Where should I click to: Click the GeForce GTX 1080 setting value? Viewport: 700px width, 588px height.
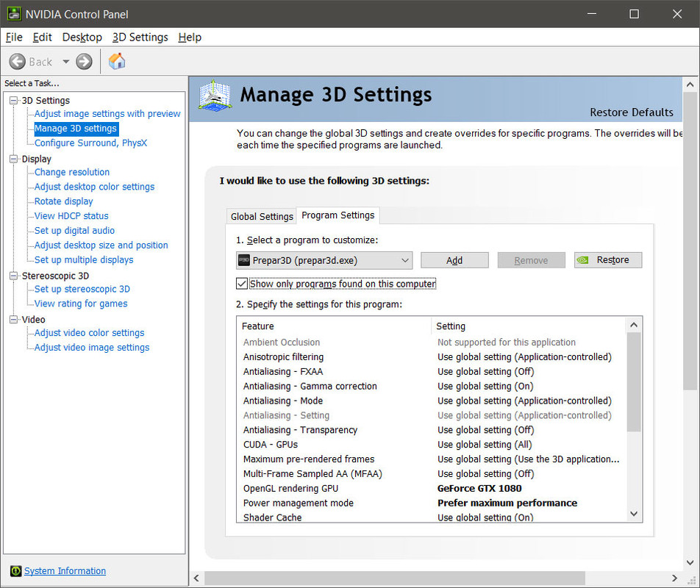(479, 489)
